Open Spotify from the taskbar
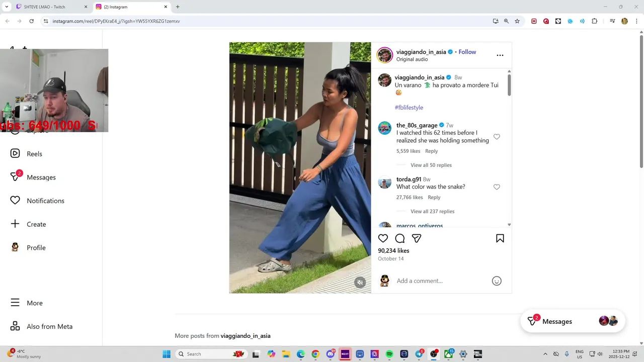The width and height of the screenshot is (644, 362). click(389, 354)
